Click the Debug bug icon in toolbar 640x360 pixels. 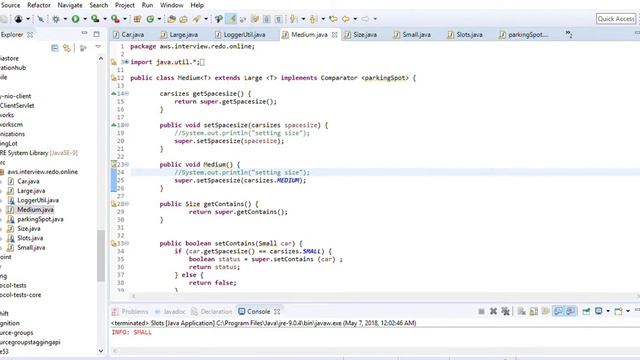coord(56,19)
